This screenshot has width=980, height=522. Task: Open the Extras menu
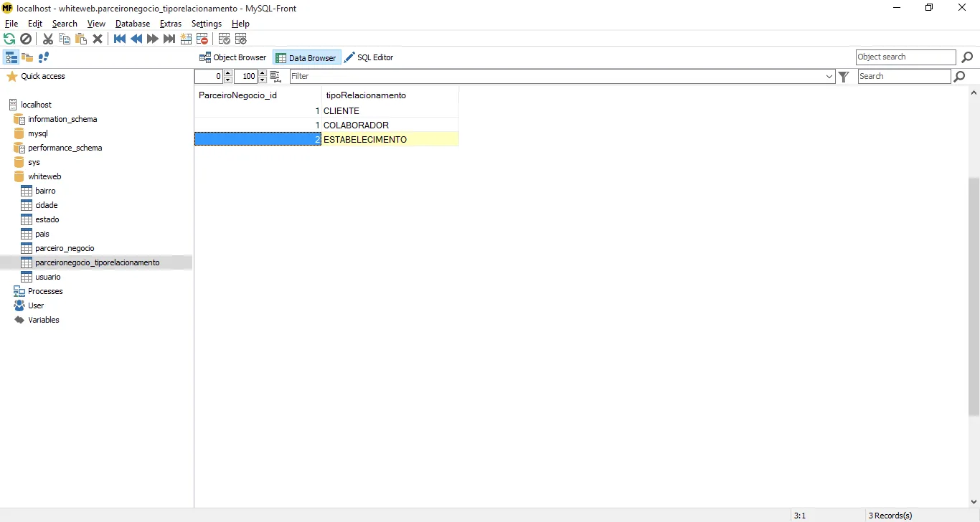pos(171,24)
